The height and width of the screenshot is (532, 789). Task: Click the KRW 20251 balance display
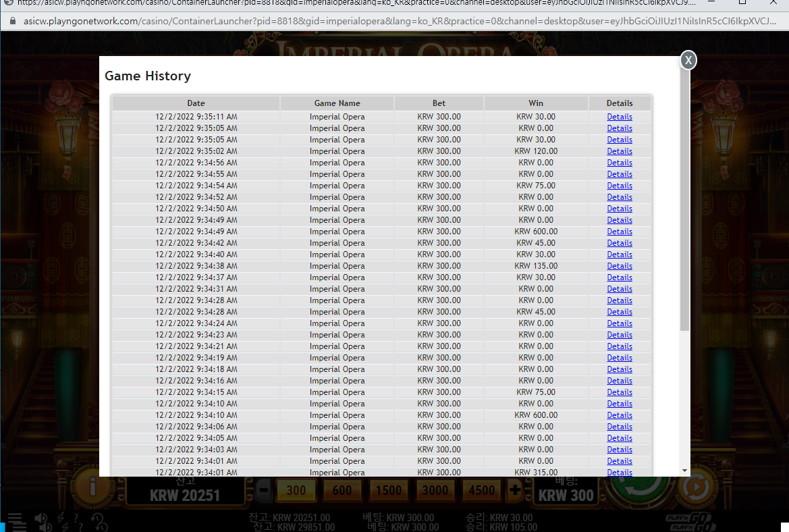tap(185, 496)
